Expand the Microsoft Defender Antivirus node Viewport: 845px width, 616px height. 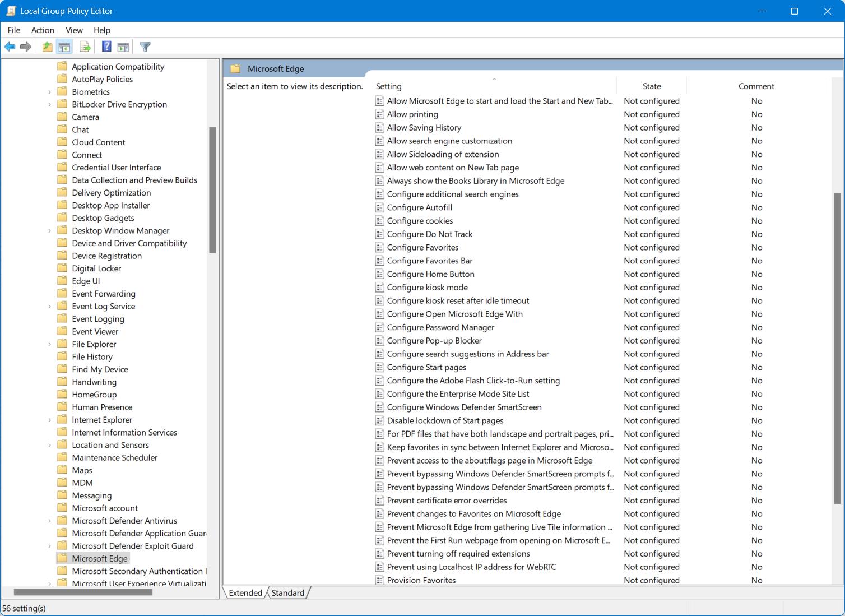coord(49,521)
